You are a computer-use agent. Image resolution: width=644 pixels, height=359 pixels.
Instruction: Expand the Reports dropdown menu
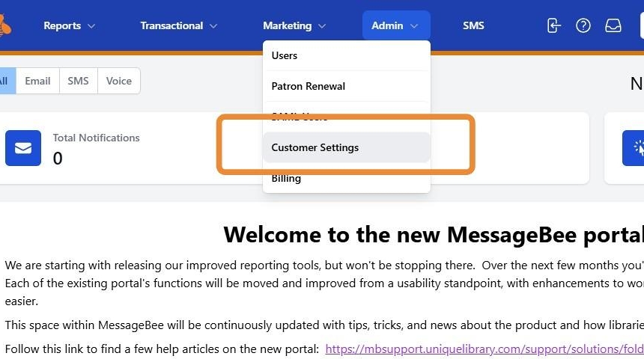pyautogui.click(x=70, y=25)
